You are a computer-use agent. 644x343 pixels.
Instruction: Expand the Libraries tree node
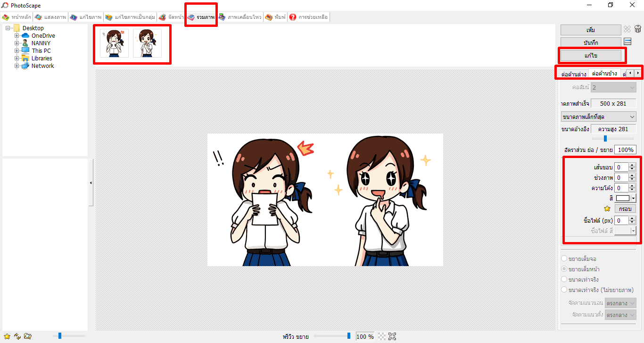click(x=17, y=59)
